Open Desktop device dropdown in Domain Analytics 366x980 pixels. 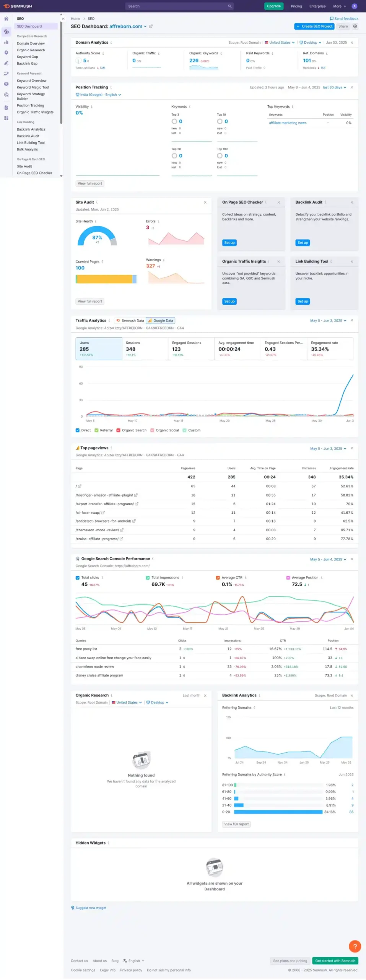coord(310,42)
